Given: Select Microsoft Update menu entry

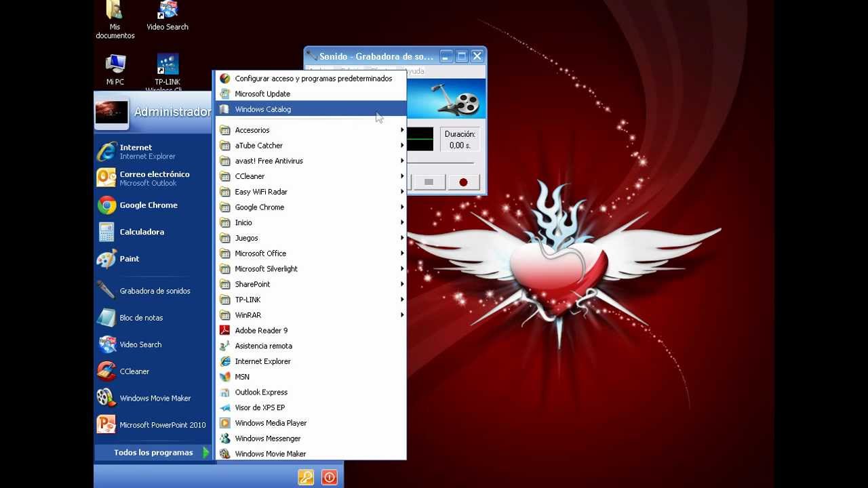Looking at the screenshot, I should [311, 94].
